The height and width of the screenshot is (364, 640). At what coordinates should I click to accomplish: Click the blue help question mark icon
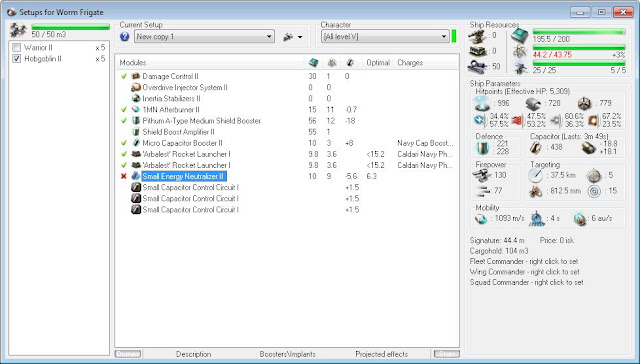[x=125, y=37]
